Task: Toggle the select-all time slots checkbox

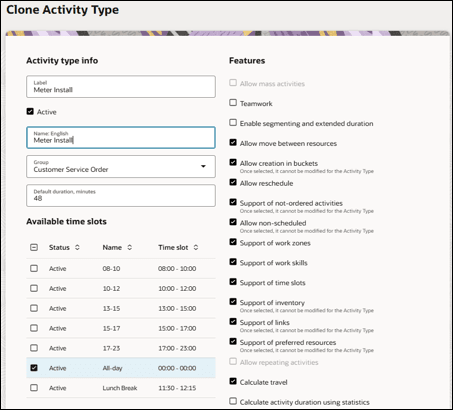Action: pos(34,247)
